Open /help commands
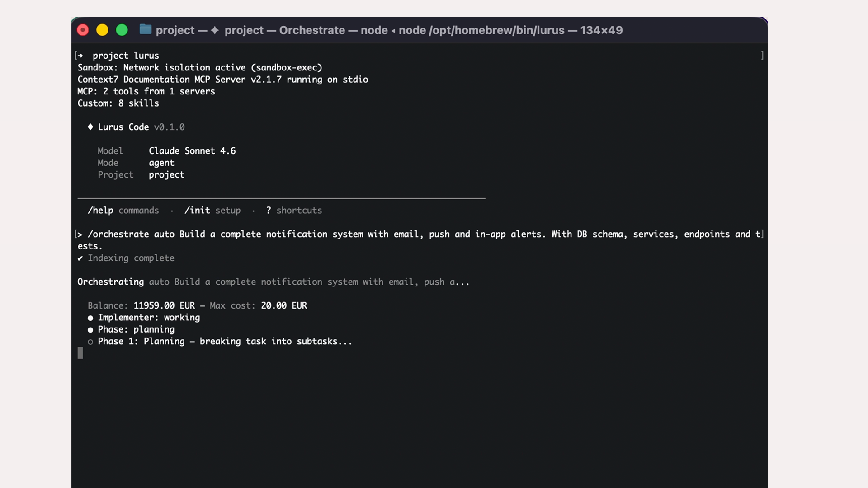868x488 pixels. click(x=100, y=211)
